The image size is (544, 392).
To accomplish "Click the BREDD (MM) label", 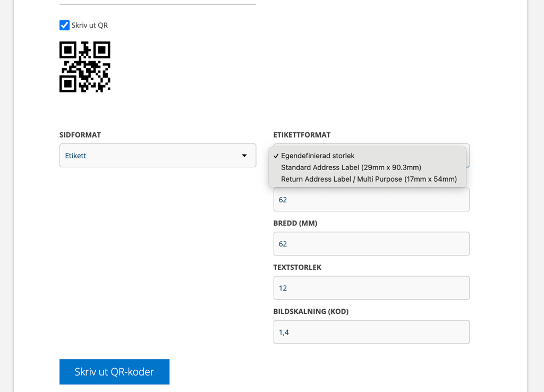I will pos(295,223).
